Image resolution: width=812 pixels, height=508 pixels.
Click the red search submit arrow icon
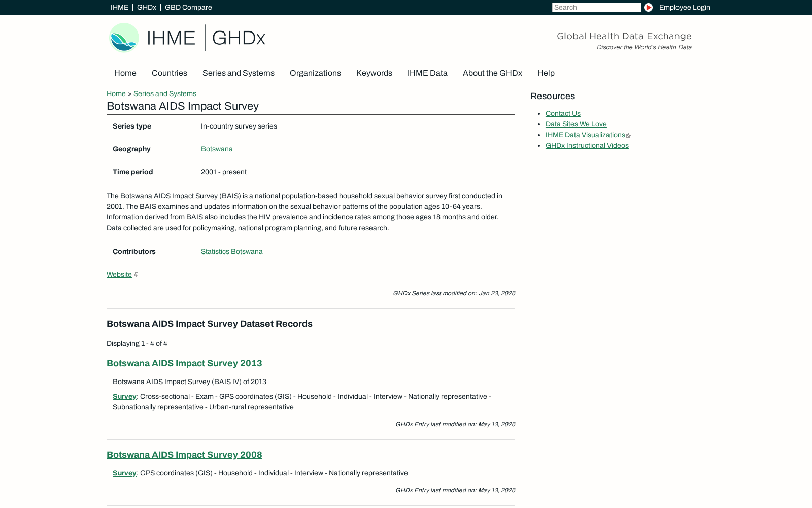tap(648, 7)
